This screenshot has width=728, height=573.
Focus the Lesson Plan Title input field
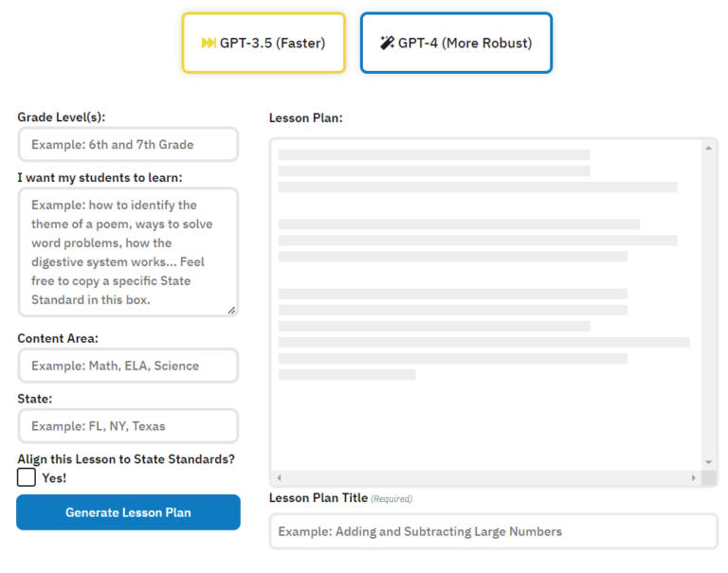(494, 531)
